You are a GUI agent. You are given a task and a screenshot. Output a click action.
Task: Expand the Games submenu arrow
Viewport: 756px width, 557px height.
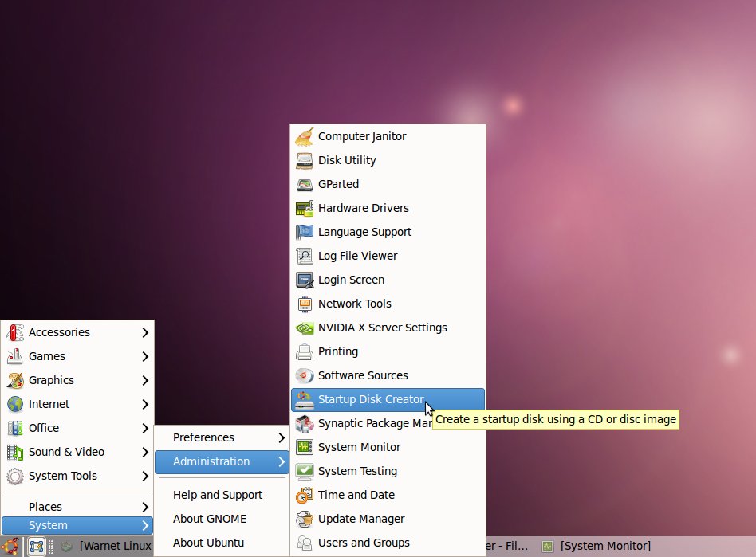click(x=145, y=356)
